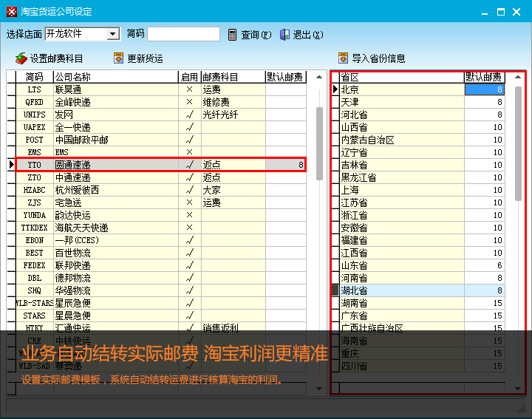Open the 选择店面 dropdown arrow
The width and height of the screenshot is (532, 419).
tap(112, 34)
